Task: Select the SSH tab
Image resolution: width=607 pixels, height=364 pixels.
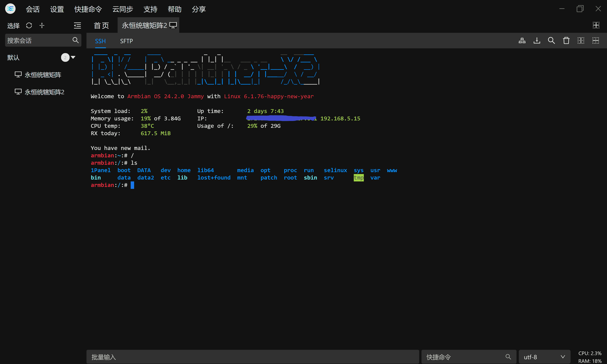Action: tap(100, 41)
